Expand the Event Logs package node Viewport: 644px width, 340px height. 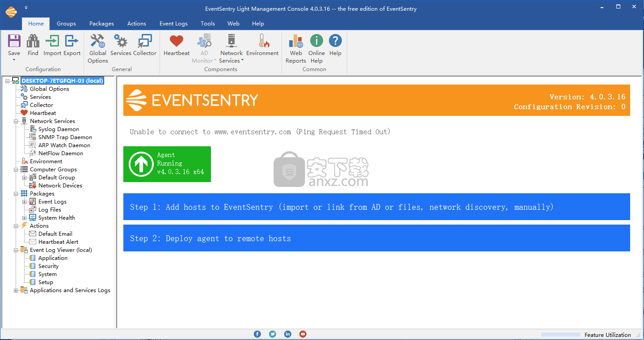(x=25, y=202)
